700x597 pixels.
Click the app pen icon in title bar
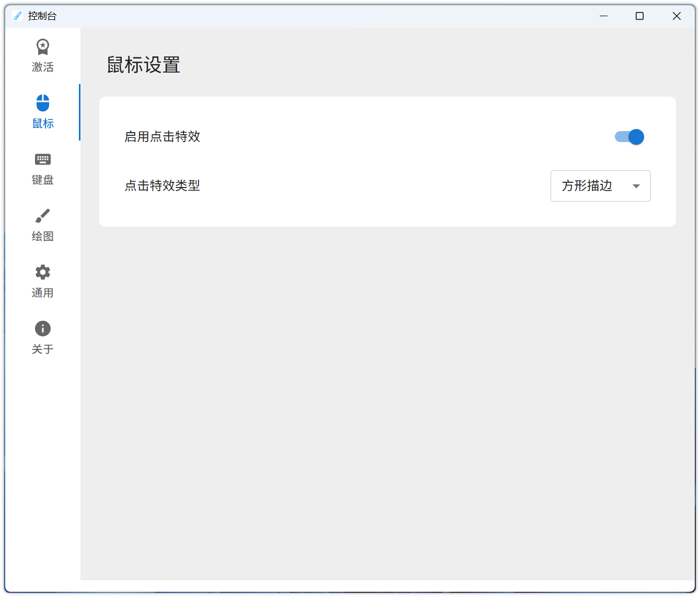pyautogui.click(x=17, y=16)
